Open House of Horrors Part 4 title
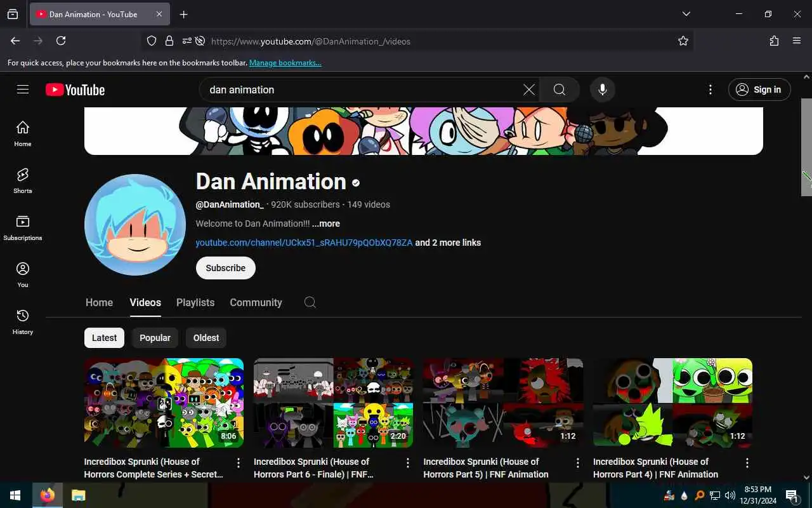The width and height of the screenshot is (812, 508). (655, 468)
